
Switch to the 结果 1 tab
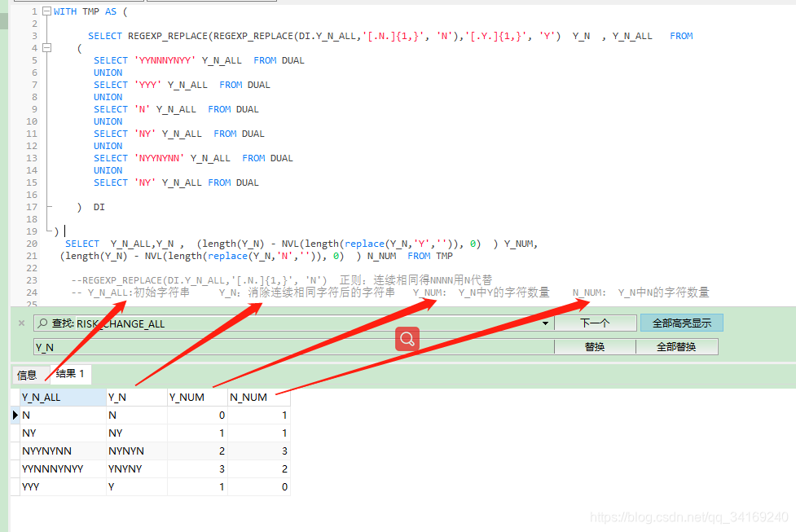(x=70, y=374)
